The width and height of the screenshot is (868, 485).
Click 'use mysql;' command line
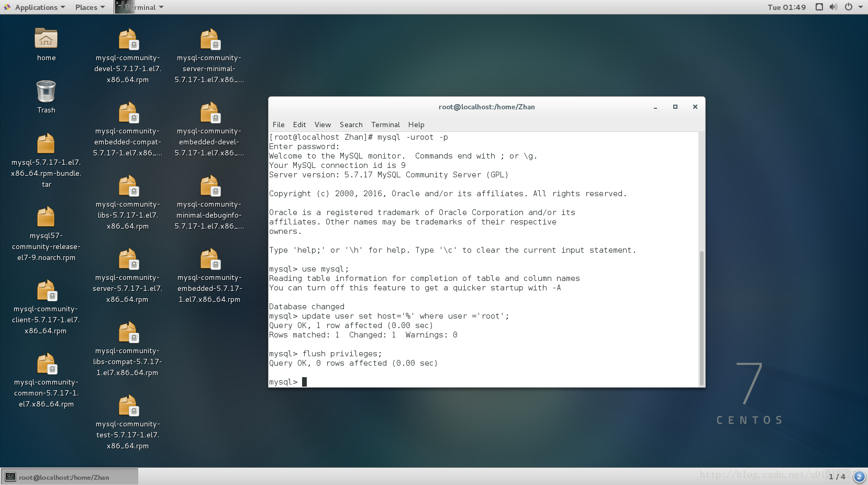(x=309, y=269)
